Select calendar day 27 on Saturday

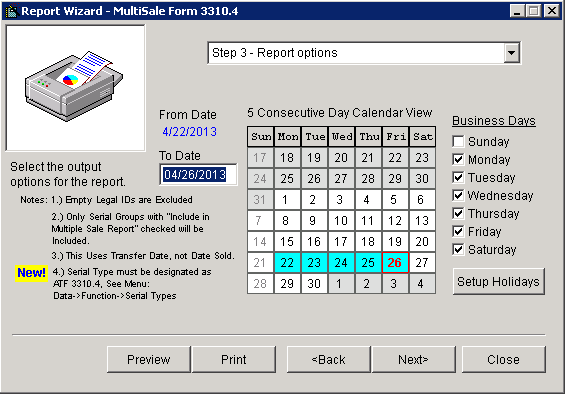point(422,263)
